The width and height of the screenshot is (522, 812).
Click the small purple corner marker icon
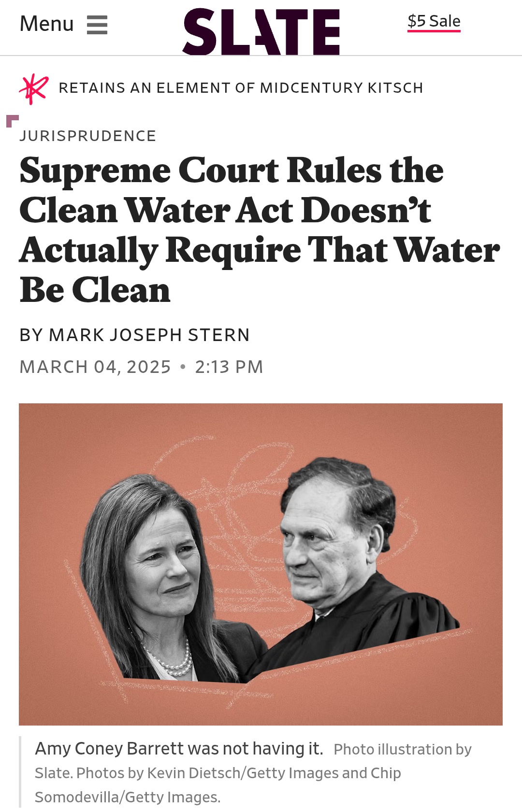click(x=13, y=121)
